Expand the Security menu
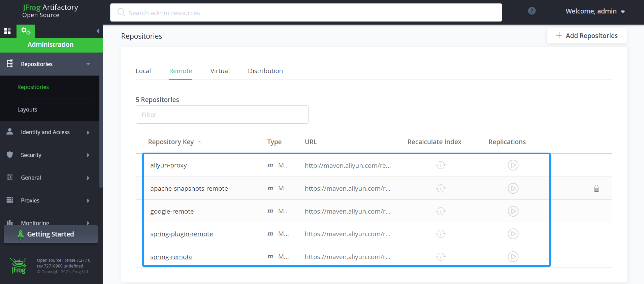The image size is (644, 284). coord(88,155)
